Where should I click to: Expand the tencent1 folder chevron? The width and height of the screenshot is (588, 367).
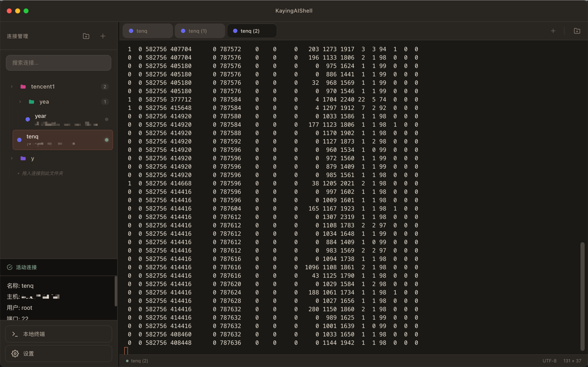pos(12,87)
